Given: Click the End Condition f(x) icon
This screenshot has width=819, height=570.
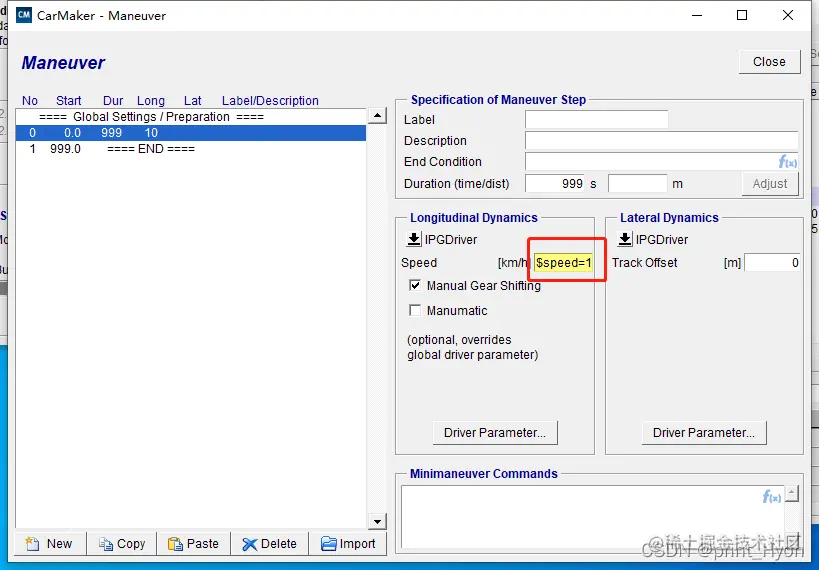Looking at the screenshot, I should point(788,162).
